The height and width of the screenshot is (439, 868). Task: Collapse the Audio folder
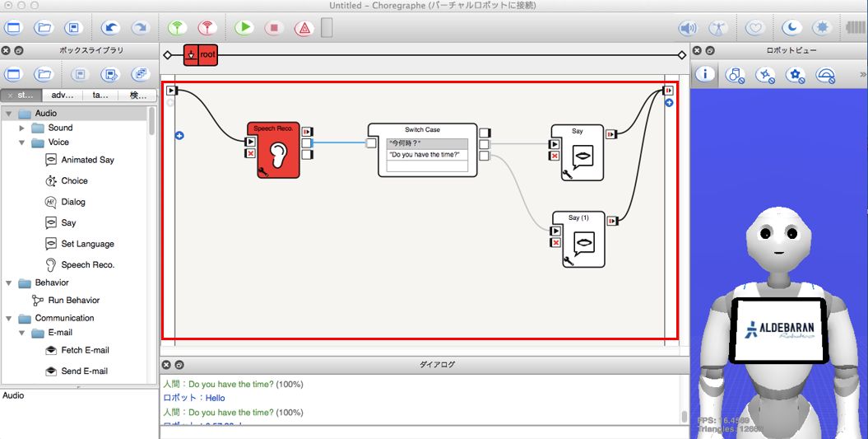click(x=9, y=113)
